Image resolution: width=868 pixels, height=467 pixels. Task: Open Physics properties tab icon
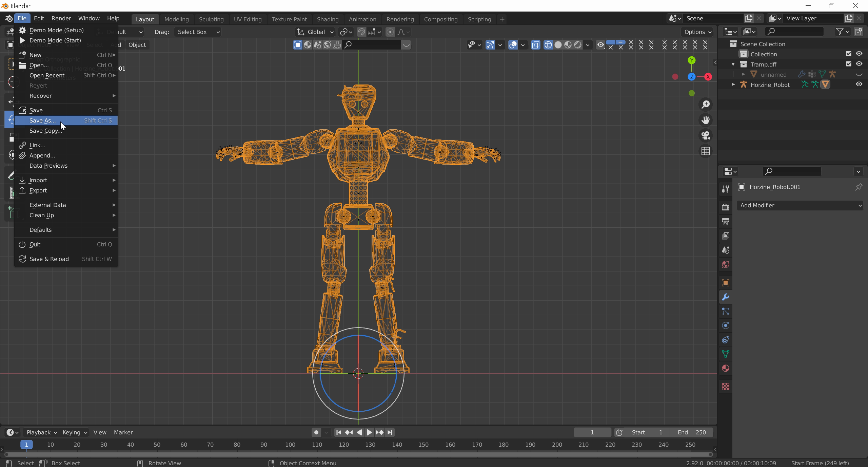[x=726, y=326]
